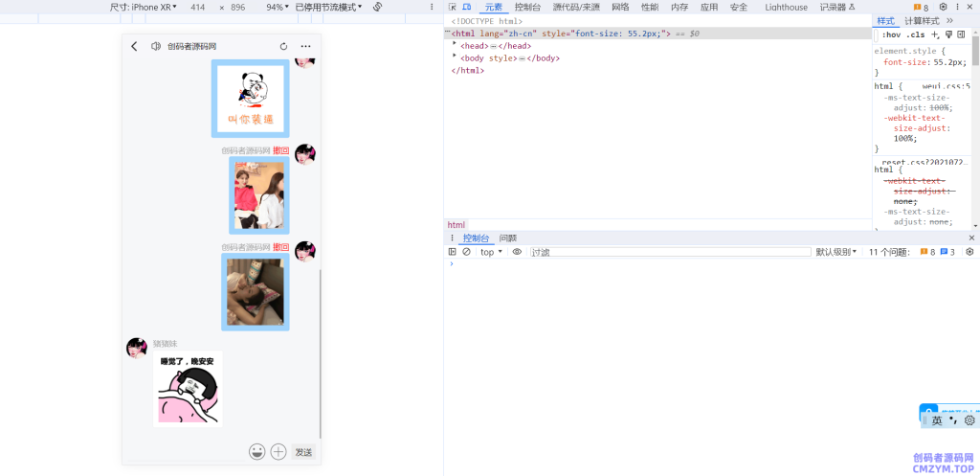Toggle the :hov element state panel
The image size is (980, 476).
(890, 34)
